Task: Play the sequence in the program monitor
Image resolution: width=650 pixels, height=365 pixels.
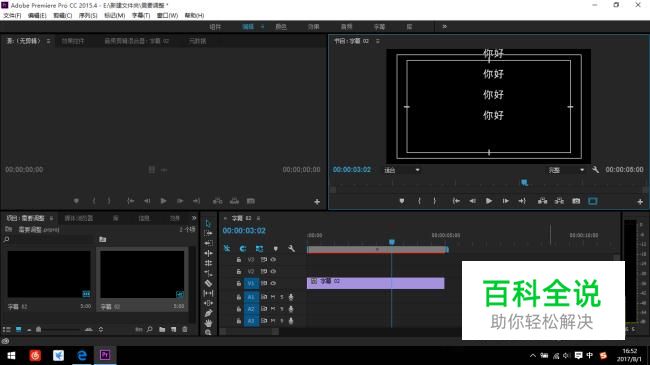Action: [489, 201]
